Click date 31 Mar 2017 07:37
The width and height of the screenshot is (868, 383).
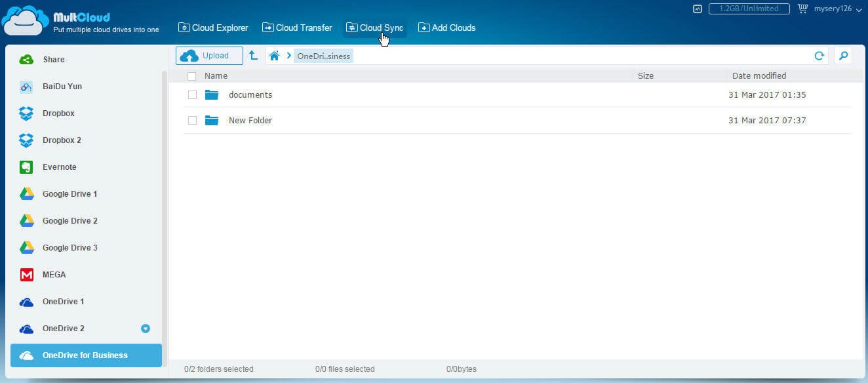(767, 121)
